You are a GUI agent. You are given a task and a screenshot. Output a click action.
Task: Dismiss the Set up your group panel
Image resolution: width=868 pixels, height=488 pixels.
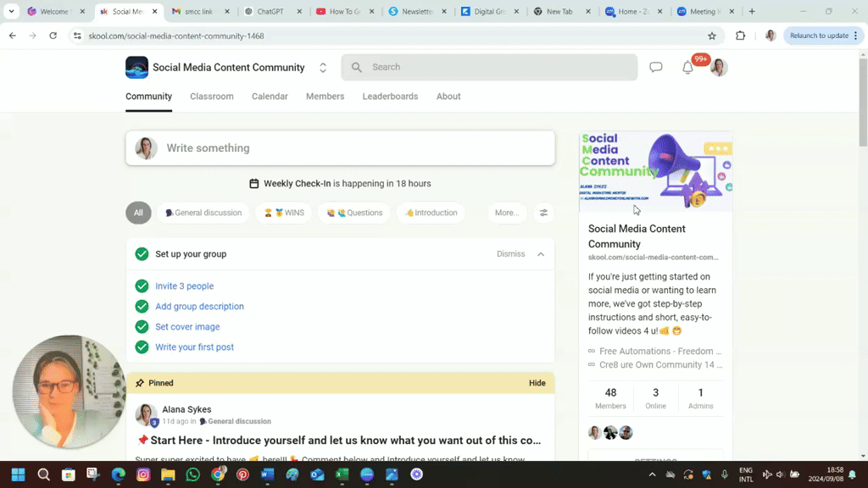(x=510, y=254)
